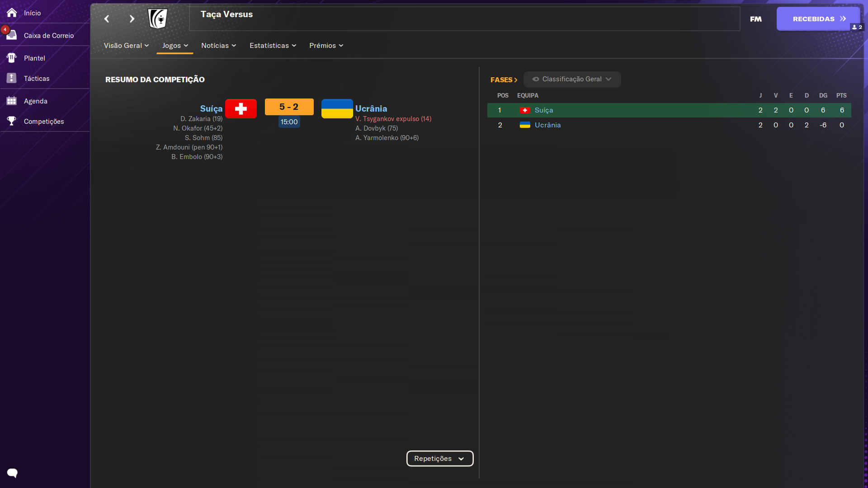The width and height of the screenshot is (868, 488).
Task: Open Competições trophy icon
Action: point(12,121)
